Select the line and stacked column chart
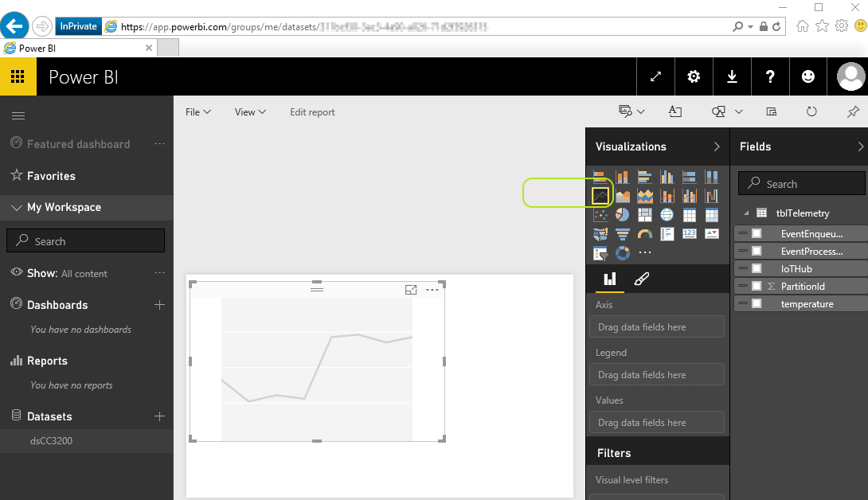 [x=667, y=196]
